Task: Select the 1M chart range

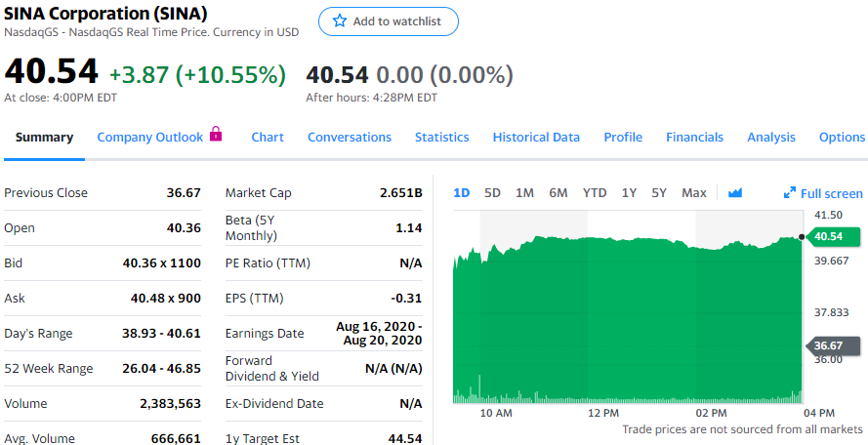Action: [524, 193]
